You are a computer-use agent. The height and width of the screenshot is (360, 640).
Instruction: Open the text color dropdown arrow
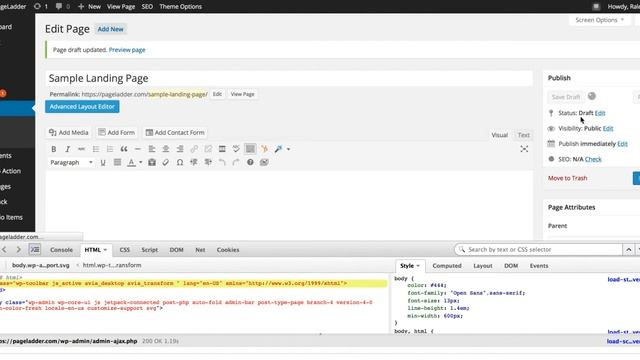140,162
